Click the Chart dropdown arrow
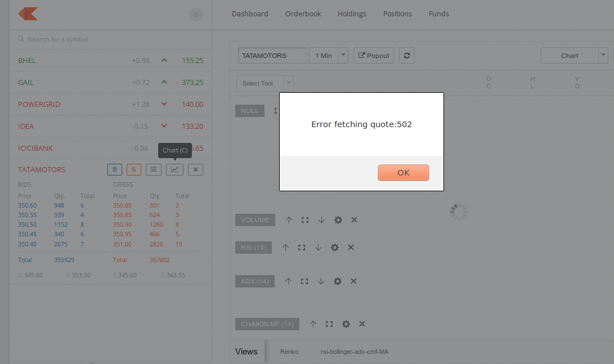Viewport: 614px width, 364px height. [x=603, y=56]
